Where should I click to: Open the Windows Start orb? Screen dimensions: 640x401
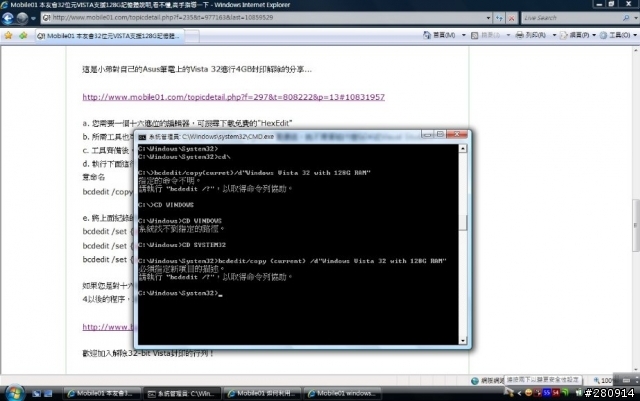coord(14,393)
